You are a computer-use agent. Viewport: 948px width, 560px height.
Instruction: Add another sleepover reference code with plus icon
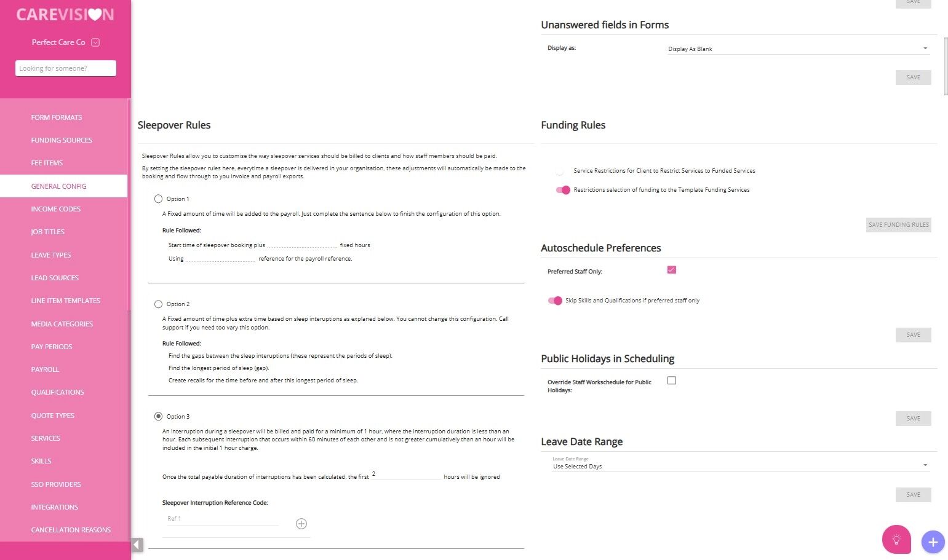pyautogui.click(x=301, y=524)
